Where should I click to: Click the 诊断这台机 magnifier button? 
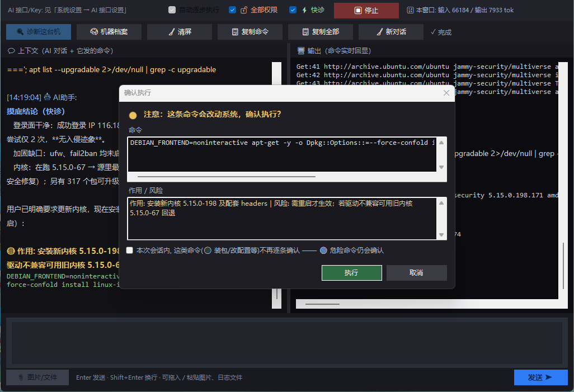[39, 32]
